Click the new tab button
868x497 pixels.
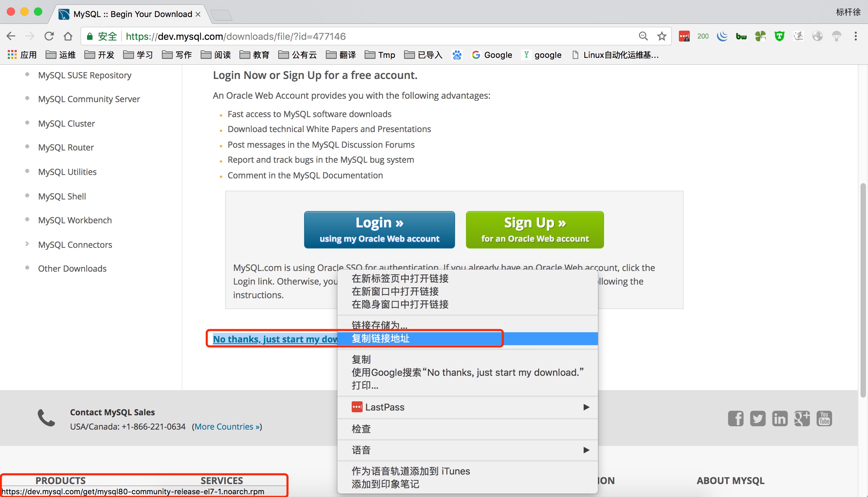pyautogui.click(x=221, y=15)
